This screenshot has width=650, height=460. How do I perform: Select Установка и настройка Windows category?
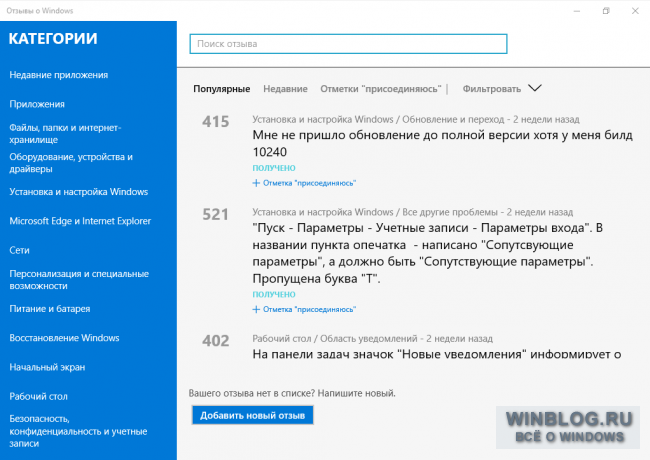[79, 192]
